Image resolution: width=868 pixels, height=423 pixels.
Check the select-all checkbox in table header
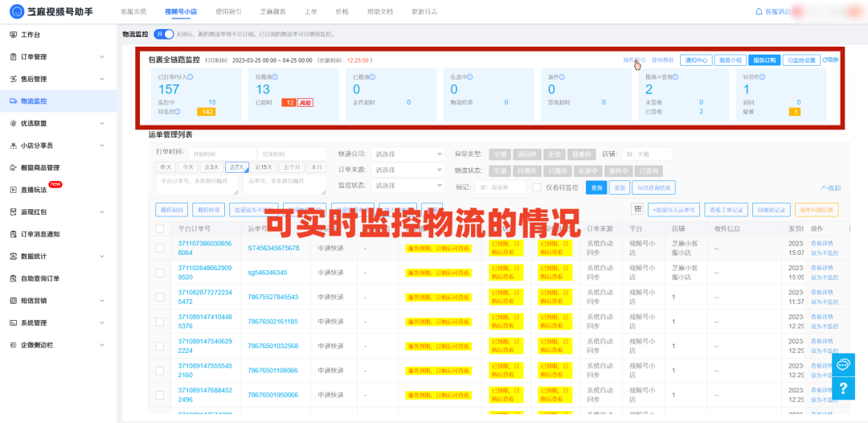click(159, 228)
